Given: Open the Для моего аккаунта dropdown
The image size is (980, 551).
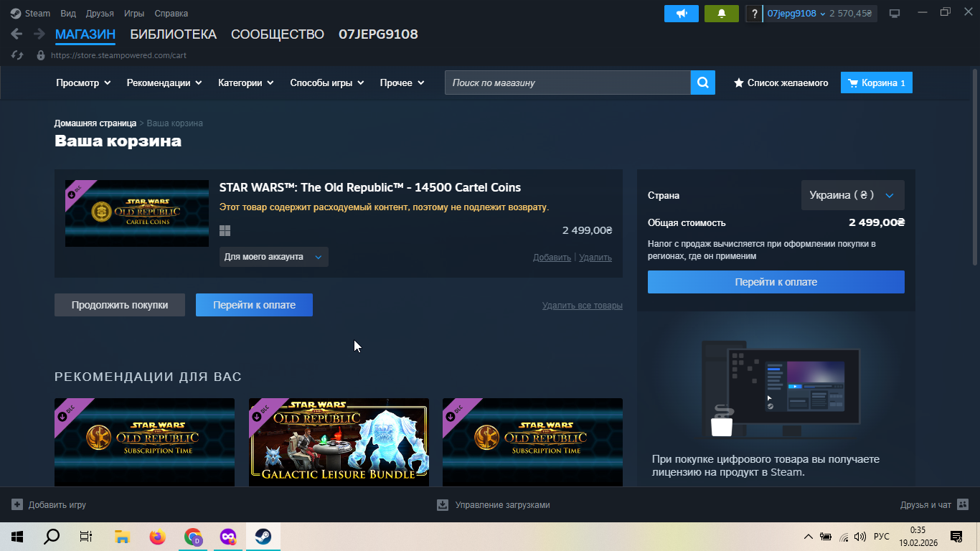Looking at the screenshot, I should coord(273,257).
